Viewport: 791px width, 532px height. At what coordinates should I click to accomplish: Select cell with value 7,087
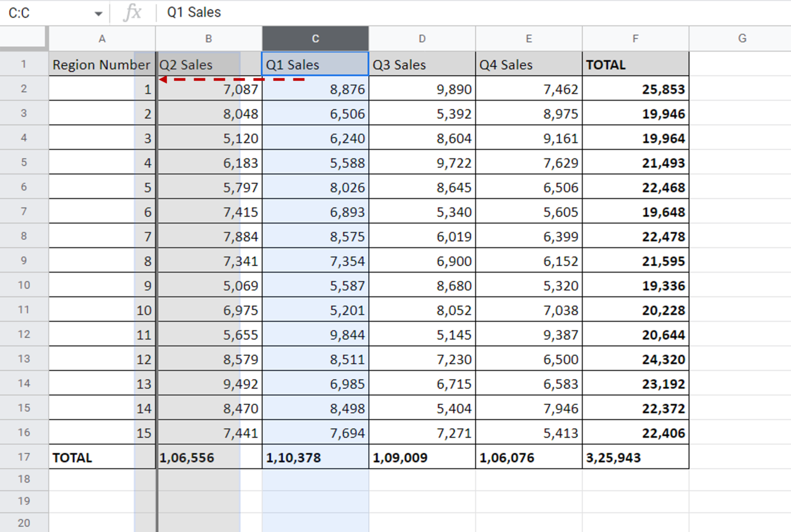(209, 89)
